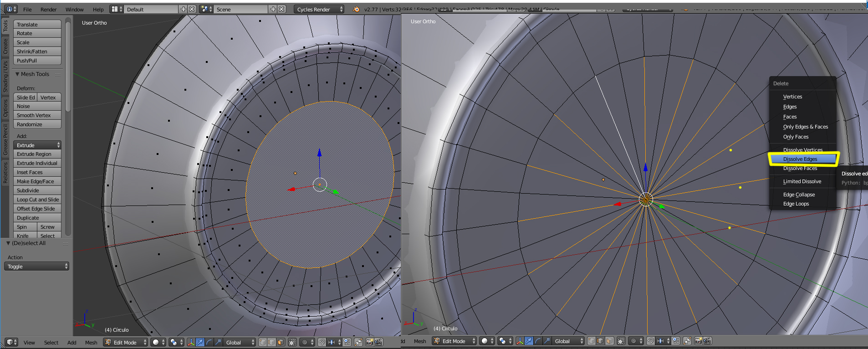Add new screen layout with plus icon
Screen dimensions: 868x349
pos(183,9)
